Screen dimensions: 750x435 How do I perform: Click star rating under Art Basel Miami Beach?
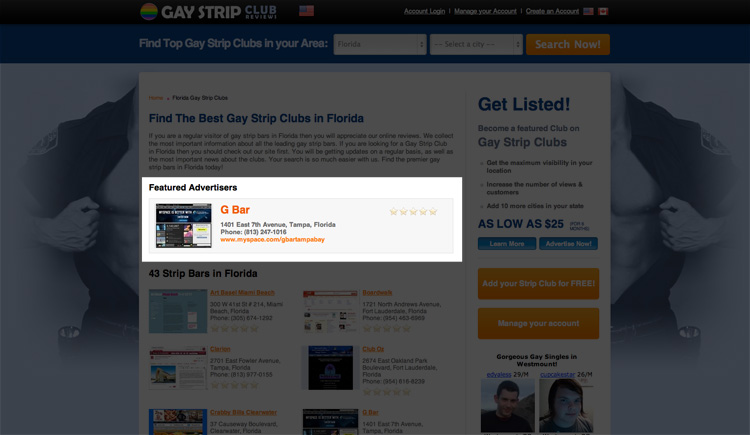[234, 328]
